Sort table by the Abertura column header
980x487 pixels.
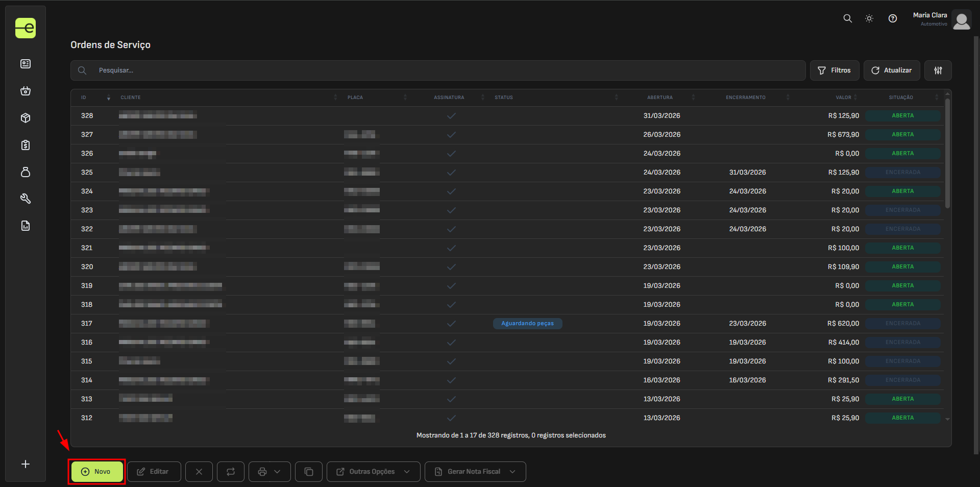(x=660, y=98)
